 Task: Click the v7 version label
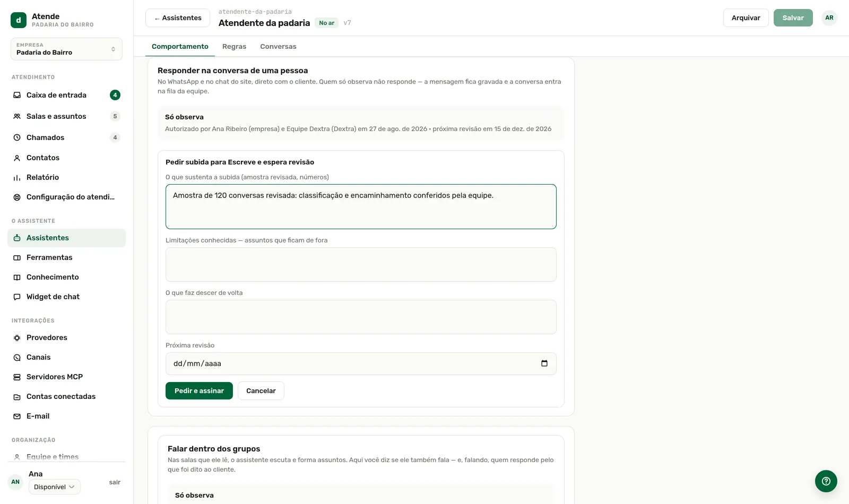(x=347, y=23)
